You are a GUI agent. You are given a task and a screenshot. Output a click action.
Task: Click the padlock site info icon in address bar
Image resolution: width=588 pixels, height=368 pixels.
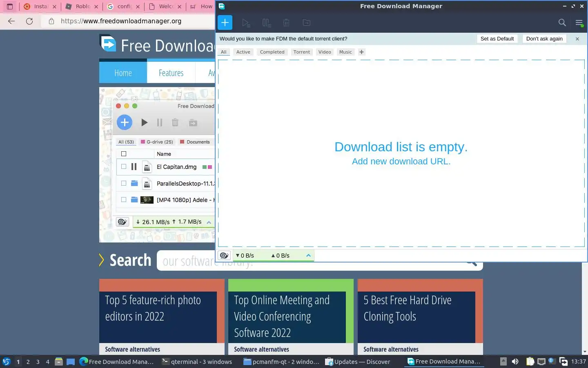coord(51,21)
